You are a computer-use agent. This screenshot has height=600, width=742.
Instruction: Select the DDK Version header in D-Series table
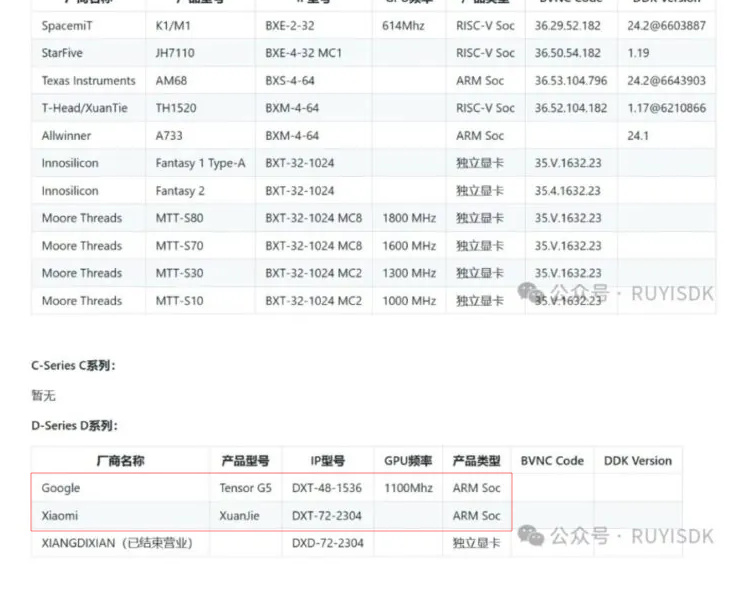(x=638, y=461)
